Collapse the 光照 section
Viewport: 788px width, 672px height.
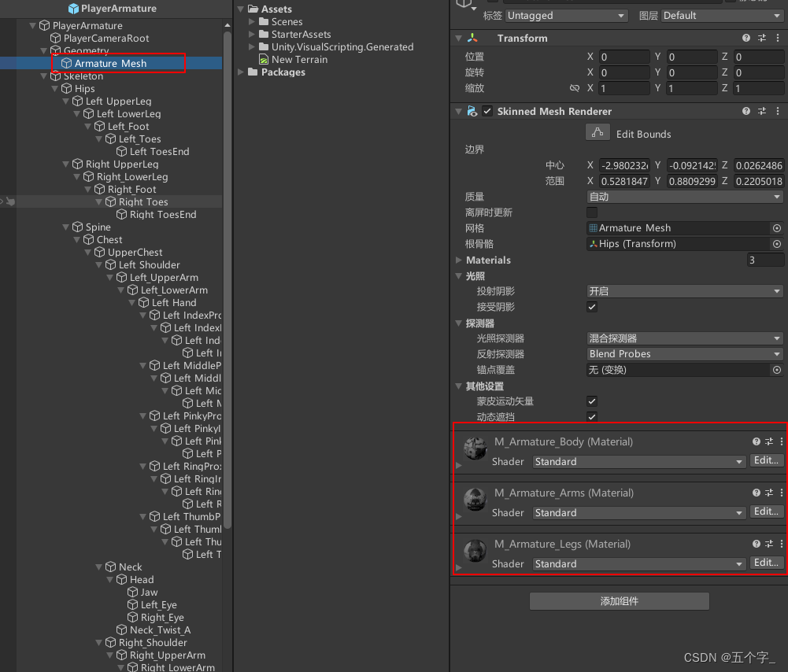pyautogui.click(x=458, y=275)
